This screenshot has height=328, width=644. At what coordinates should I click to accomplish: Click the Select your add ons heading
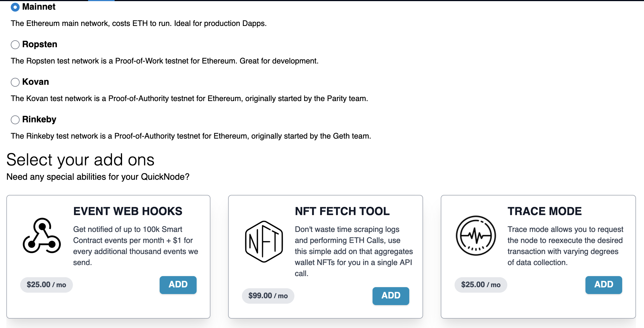tap(80, 160)
